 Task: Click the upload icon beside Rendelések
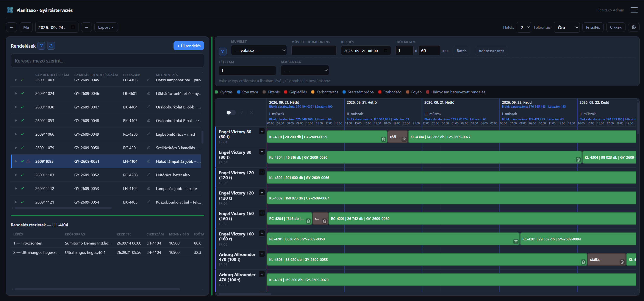click(x=51, y=46)
